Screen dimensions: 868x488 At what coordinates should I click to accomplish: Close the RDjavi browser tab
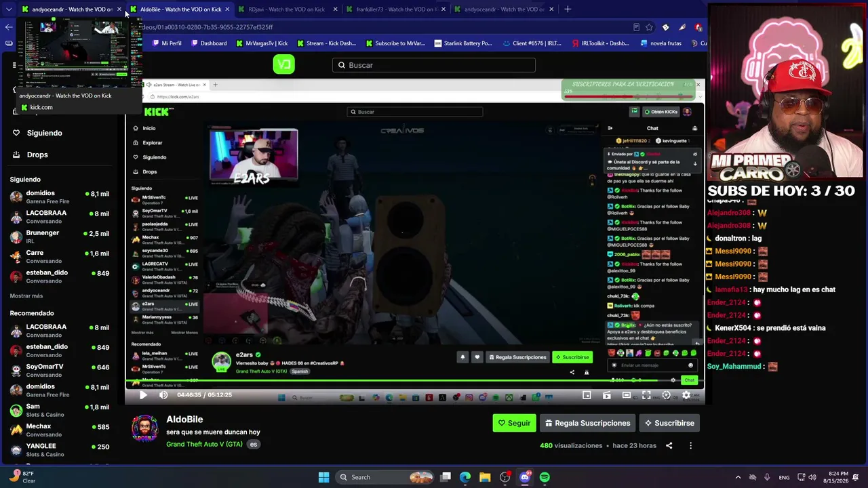click(x=335, y=9)
